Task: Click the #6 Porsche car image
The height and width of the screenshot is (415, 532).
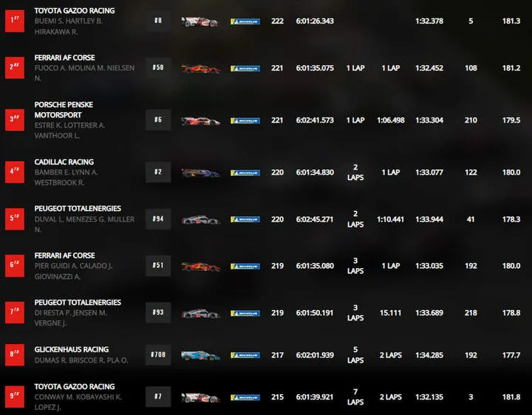Action: tap(200, 121)
